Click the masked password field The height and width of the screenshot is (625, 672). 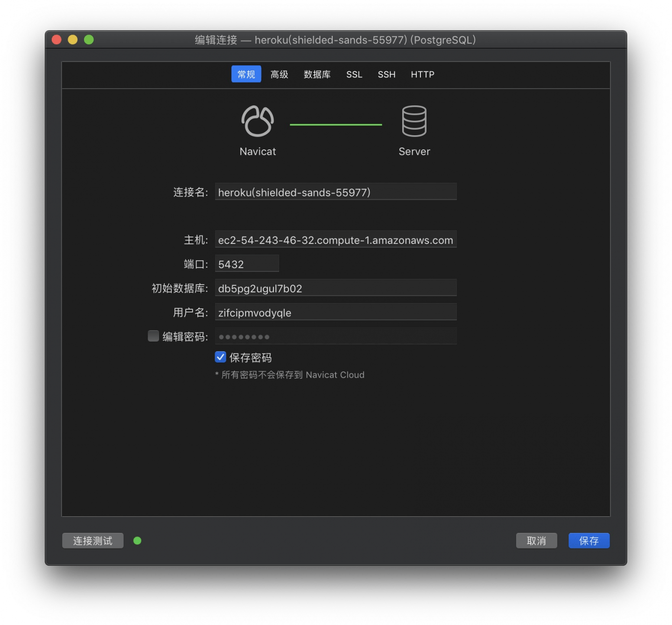coord(336,336)
